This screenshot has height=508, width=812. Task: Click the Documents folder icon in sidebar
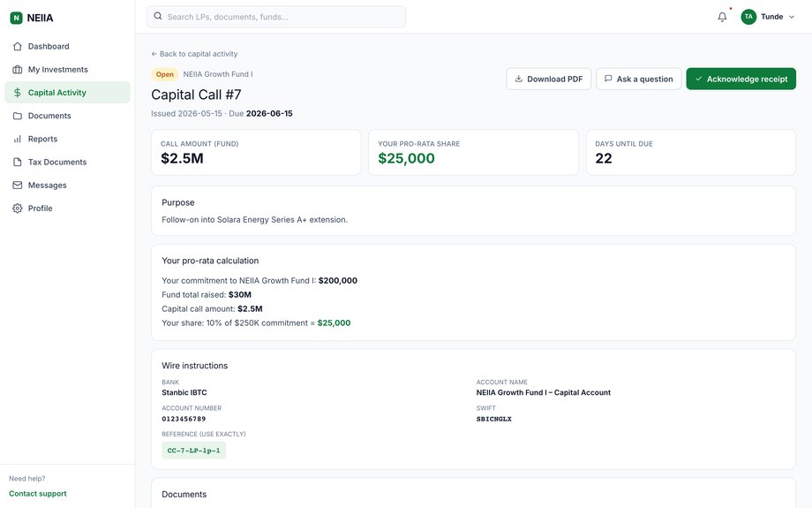[x=17, y=116]
